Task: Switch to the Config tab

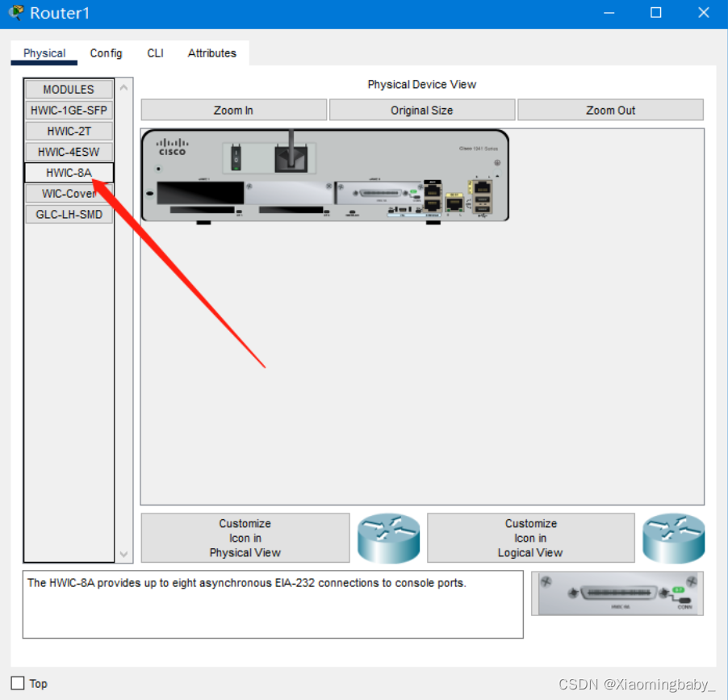Action: tap(106, 53)
